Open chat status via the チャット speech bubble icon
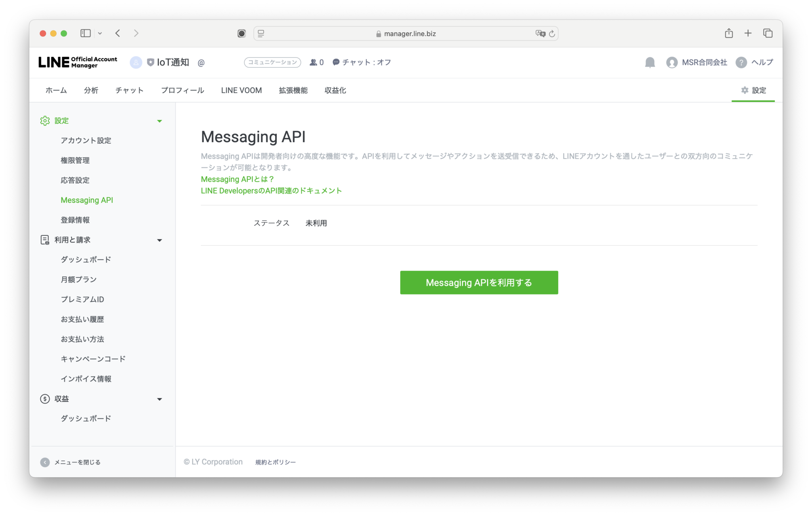This screenshot has width=812, height=516. 335,62
